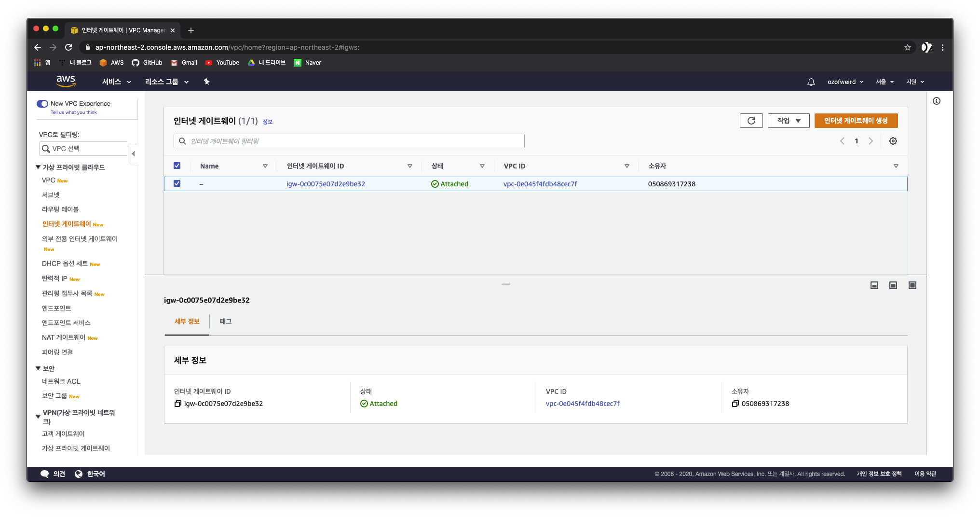Click 정보 info link beside title
980x517 pixels.
point(268,122)
